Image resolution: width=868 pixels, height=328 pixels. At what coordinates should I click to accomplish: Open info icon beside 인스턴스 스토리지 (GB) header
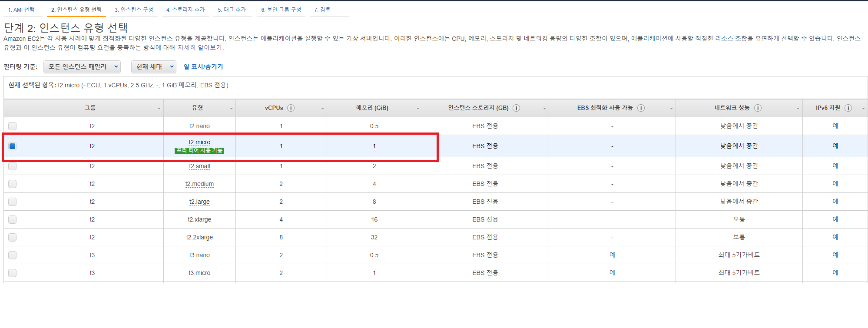click(516, 108)
